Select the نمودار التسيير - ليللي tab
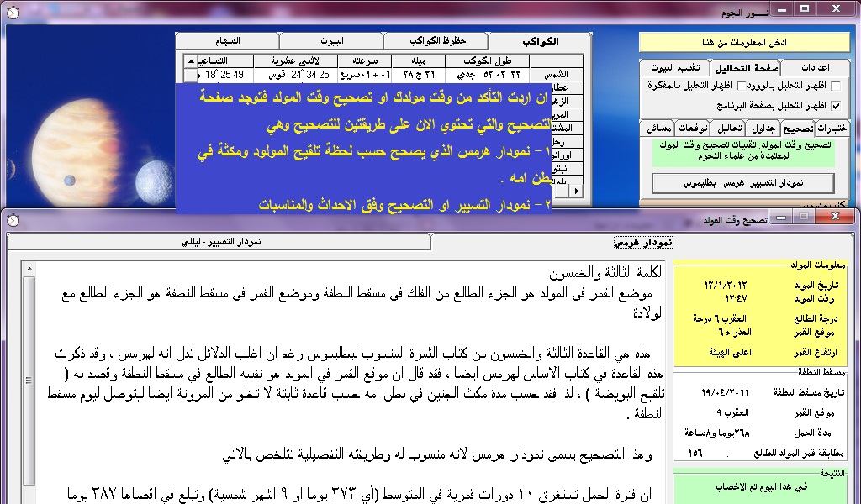 pyautogui.click(x=221, y=242)
